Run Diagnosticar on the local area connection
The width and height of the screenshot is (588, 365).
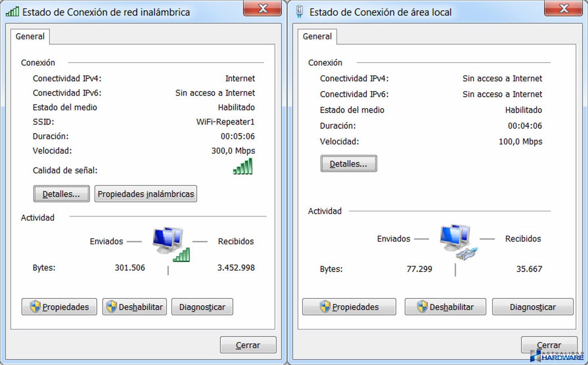533,307
